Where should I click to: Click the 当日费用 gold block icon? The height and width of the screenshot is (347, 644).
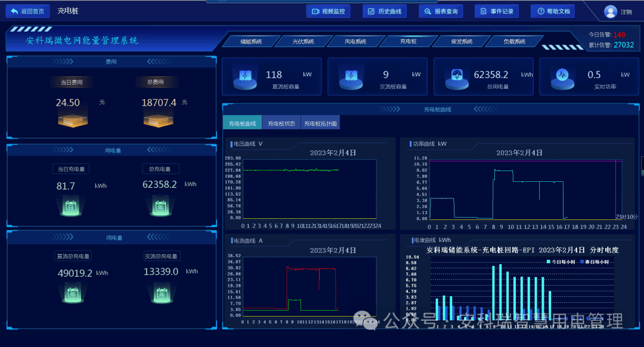(x=73, y=120)
